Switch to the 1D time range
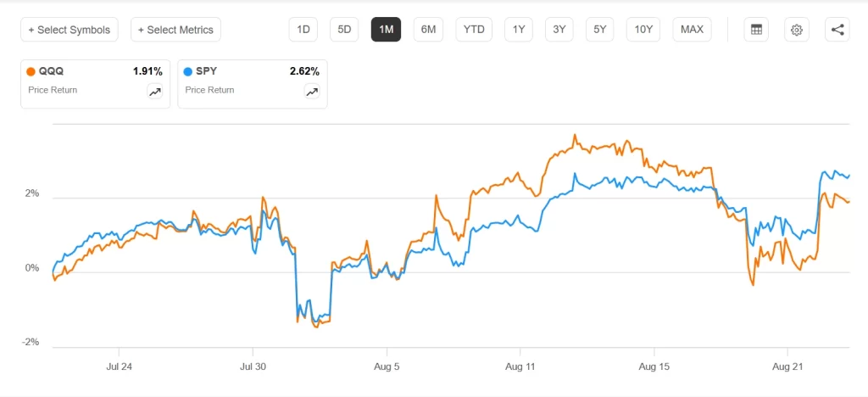Screen dimensions: 868x397 point(303,30)
